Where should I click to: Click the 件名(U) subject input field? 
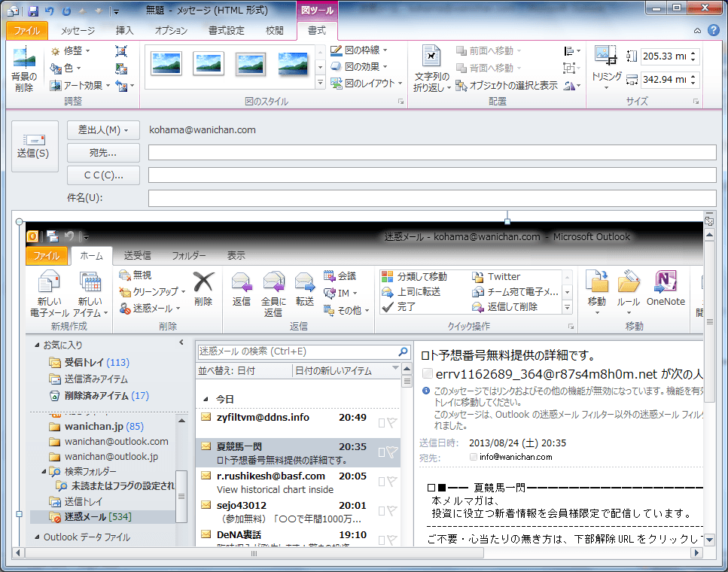point(432,198)
